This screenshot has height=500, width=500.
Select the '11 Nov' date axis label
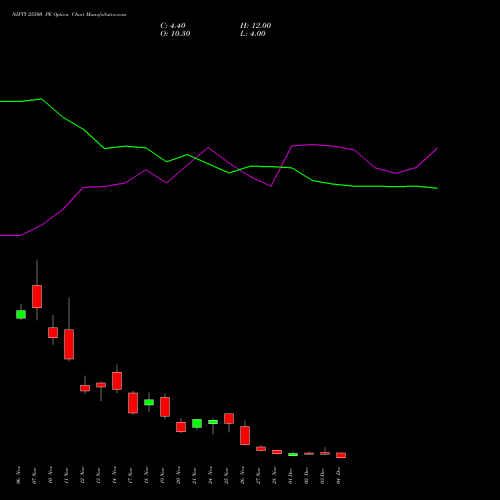coord(66,475)
